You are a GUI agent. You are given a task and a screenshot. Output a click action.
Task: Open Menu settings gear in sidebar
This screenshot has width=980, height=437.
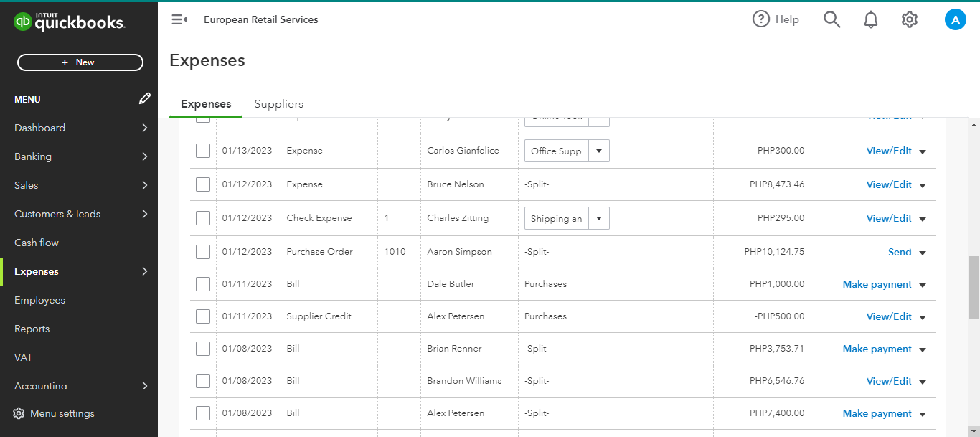tap(19, 413)
